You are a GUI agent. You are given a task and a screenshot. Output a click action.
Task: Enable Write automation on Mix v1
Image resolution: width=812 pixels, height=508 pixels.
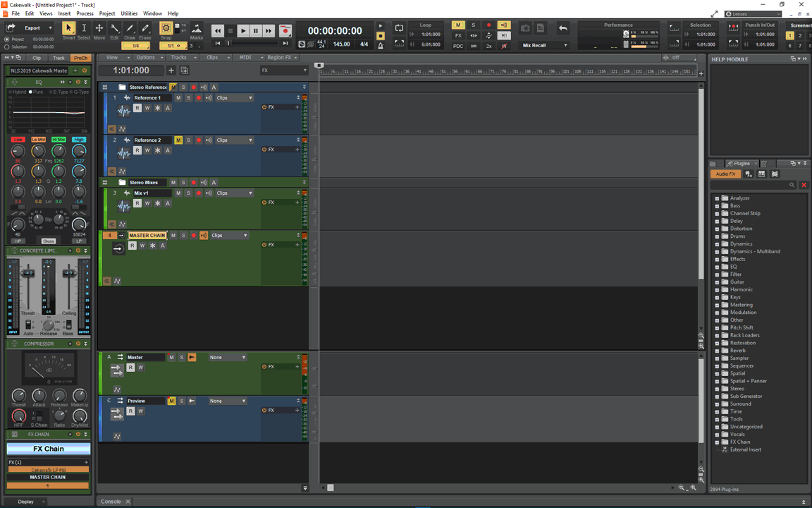[x=147, y=203]
